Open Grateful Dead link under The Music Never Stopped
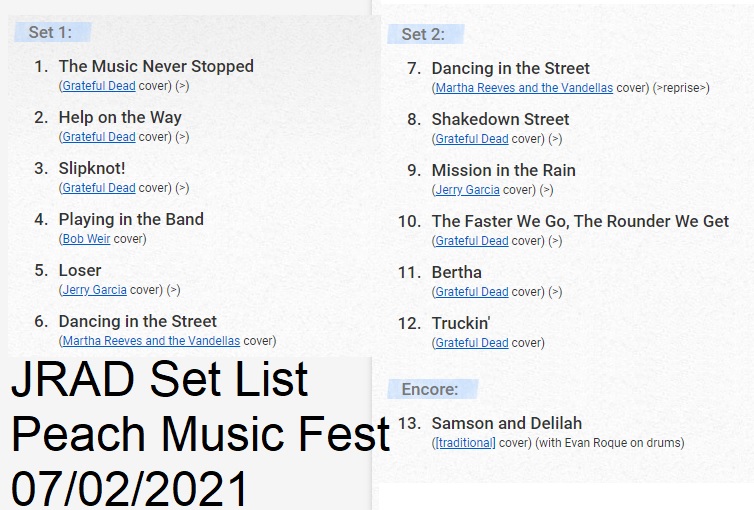Viewport: 754px width, 510px height. [99, 86]
